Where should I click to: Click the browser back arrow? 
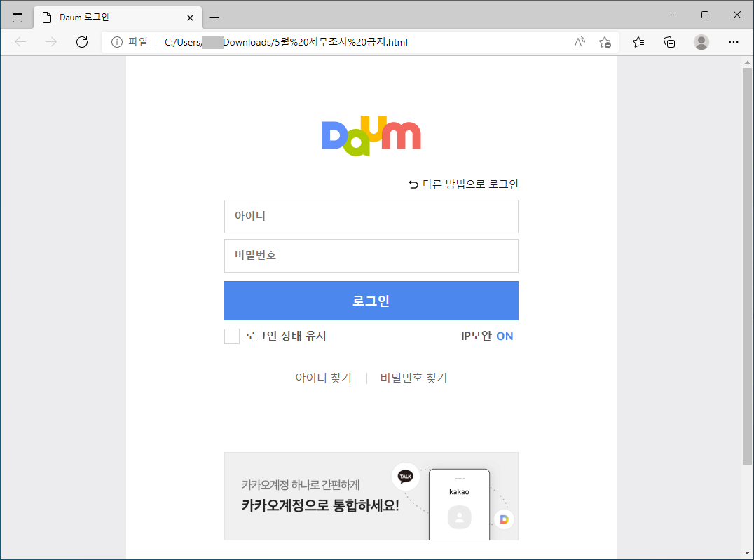point(21,42)
